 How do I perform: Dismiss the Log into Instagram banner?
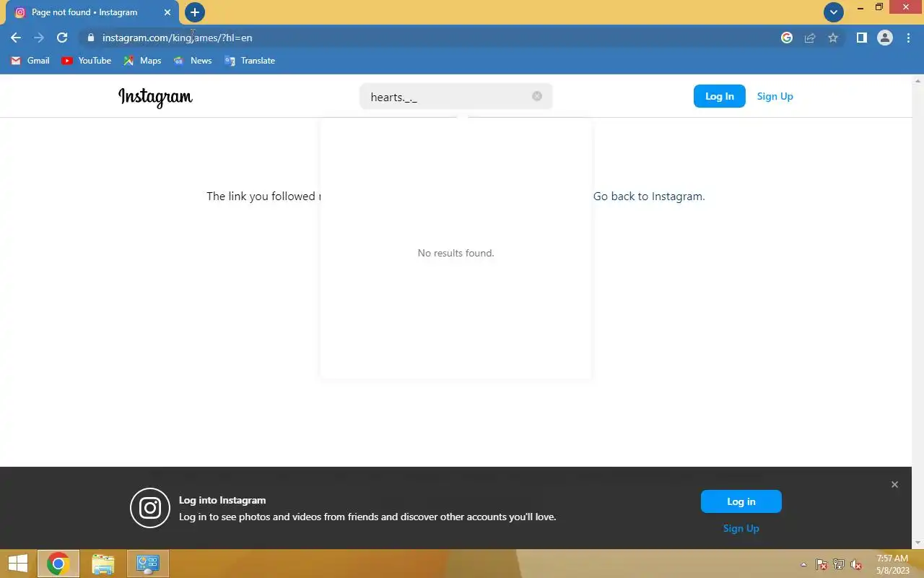click(894, 485)
